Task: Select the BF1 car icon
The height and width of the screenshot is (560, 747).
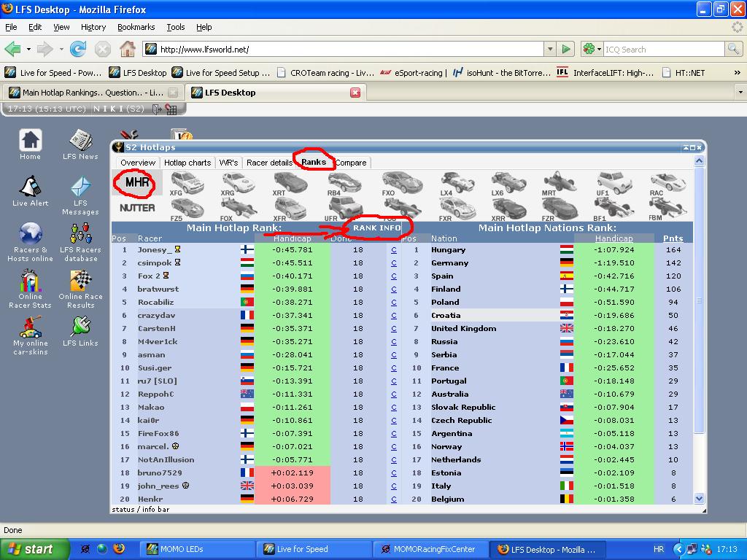Action: (x=614, y=209)
